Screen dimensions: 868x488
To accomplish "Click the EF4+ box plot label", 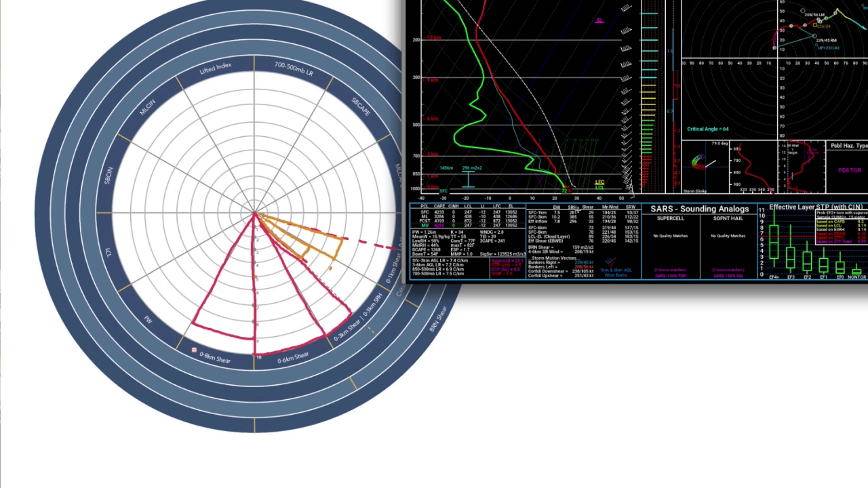I will (774, 277).
